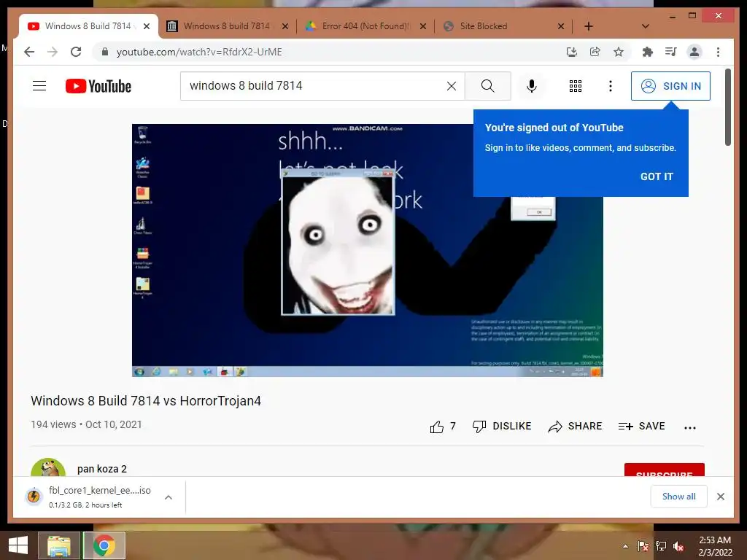747x560 pixels.
Task: Dislike the video
Action: (502, 426)
